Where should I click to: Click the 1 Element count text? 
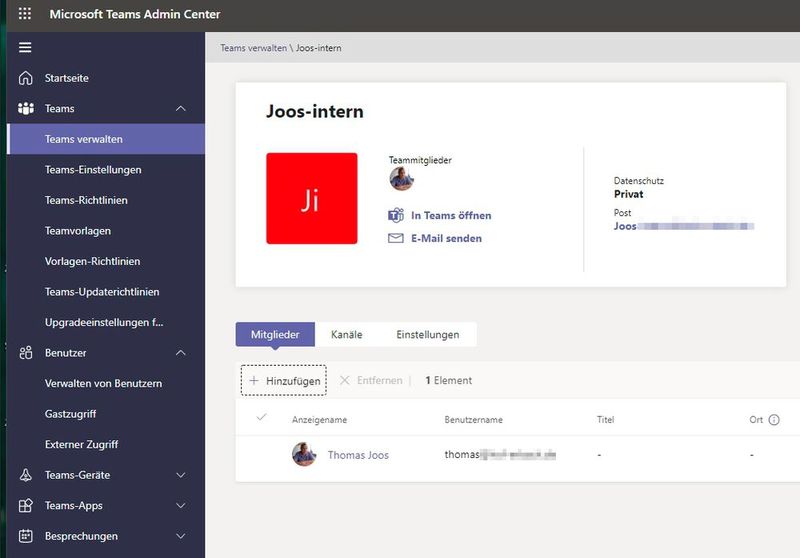[448, 381]
